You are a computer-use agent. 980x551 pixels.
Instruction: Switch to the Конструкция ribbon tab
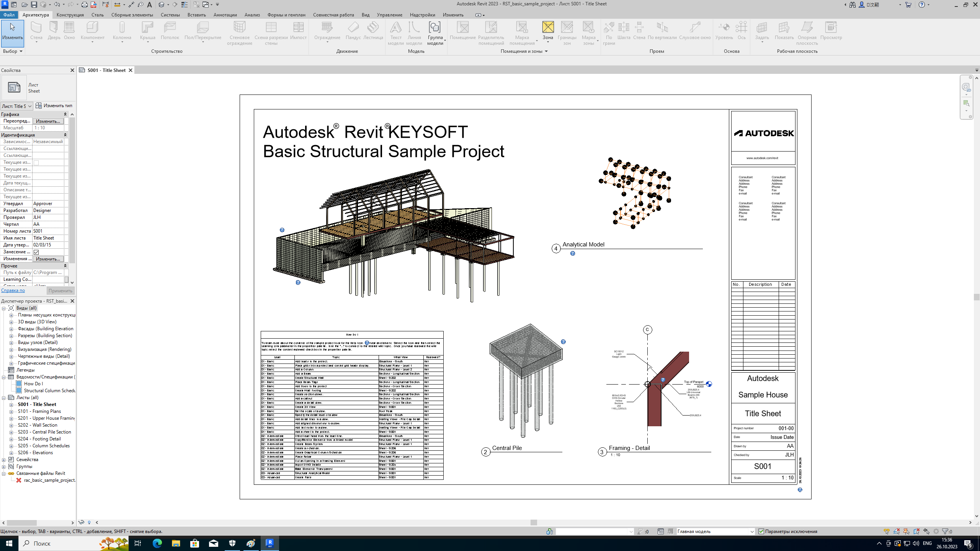click(x=70, y=15)
